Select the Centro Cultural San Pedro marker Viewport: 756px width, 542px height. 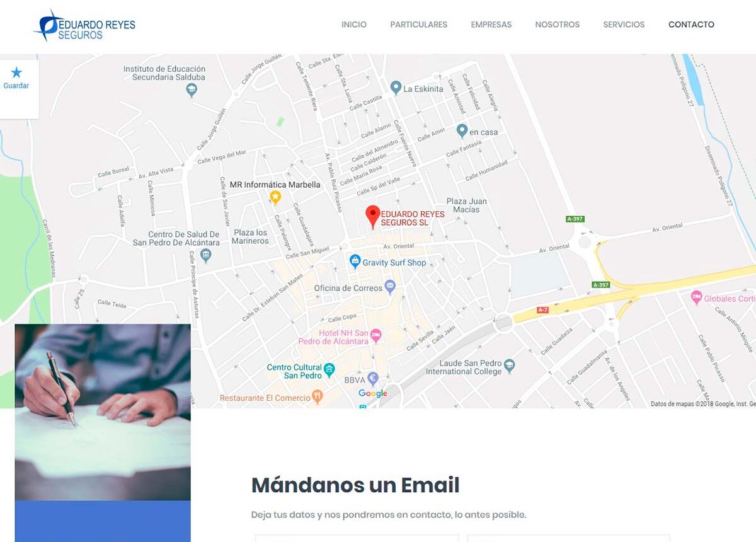(329, 369)
